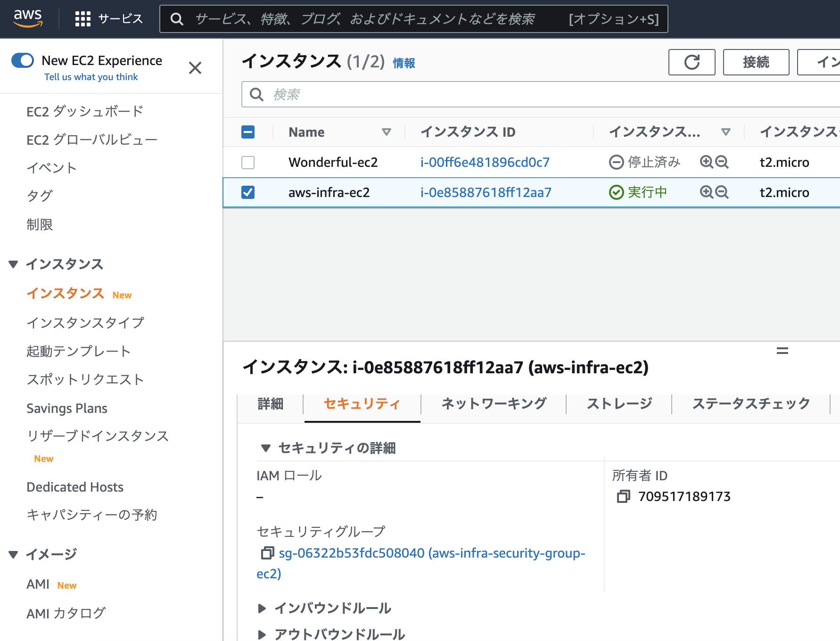Expand the インバウンドルール section
Screen dimensions: 840x641
coord(263,608)
